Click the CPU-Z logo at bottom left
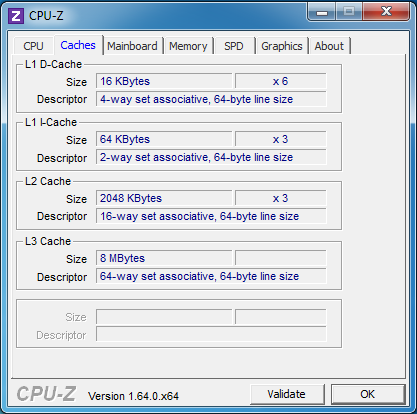 coord(46,394)
